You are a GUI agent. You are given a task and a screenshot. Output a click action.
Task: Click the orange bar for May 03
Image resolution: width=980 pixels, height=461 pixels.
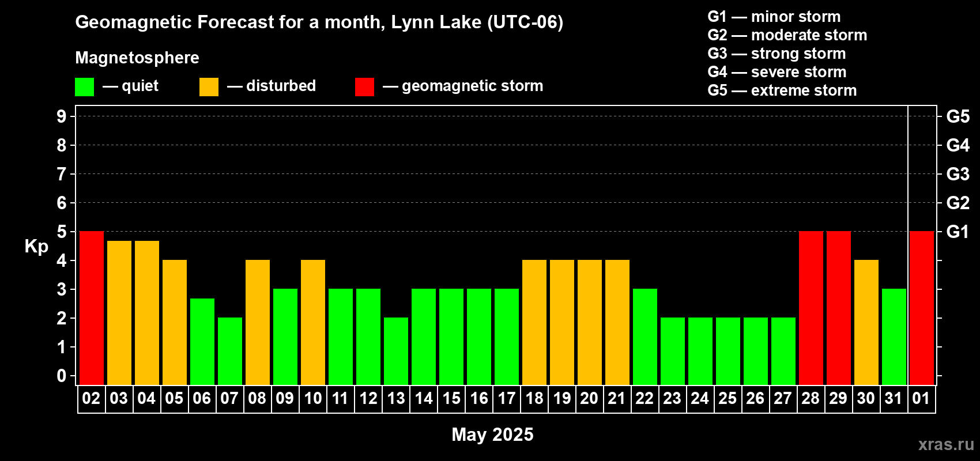[x=119, y=313]
